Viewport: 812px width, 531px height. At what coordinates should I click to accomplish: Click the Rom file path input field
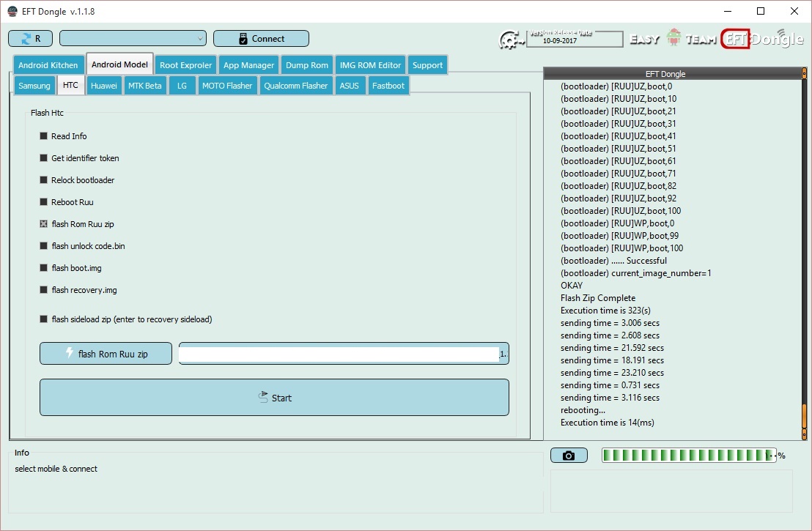click(344, 354)
